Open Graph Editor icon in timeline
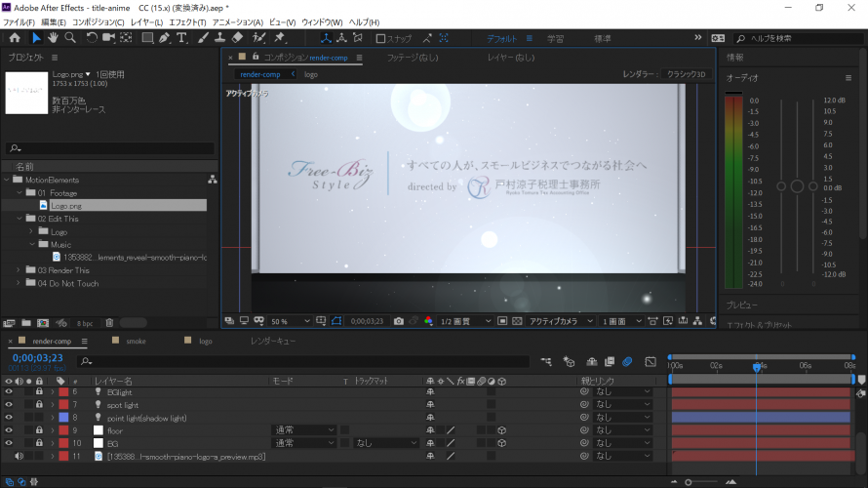868x488 pixels. point(651,362)
